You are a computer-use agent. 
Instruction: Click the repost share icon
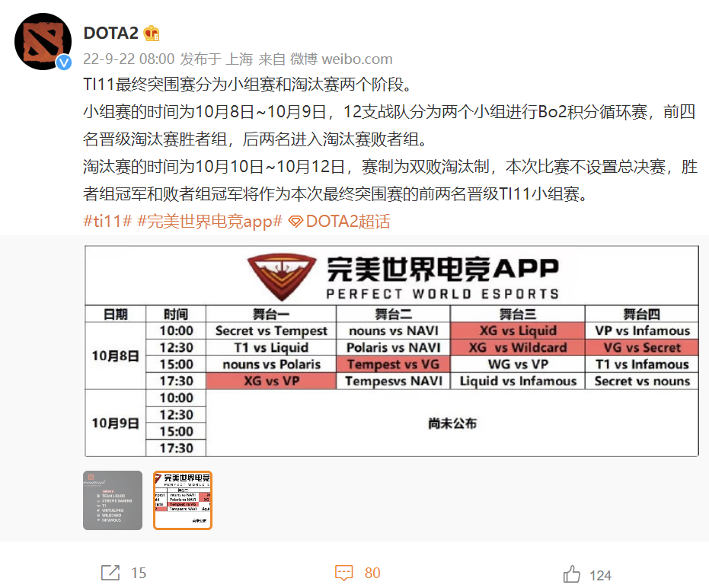coord(110,573)
